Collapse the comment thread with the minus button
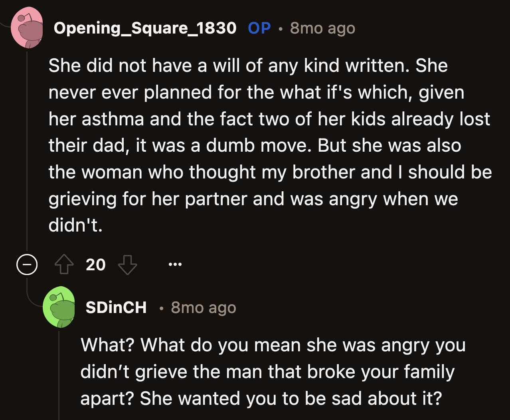 click(26, 264)
